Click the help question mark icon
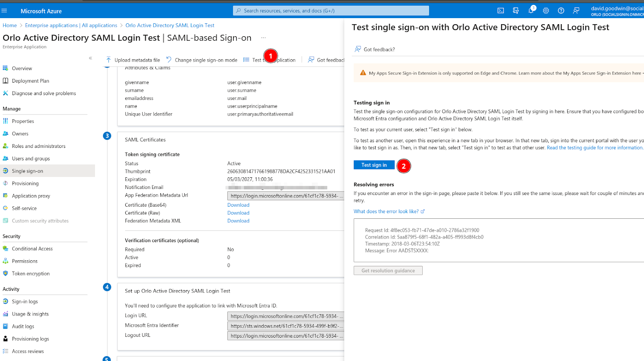Screen dimensions: 644x361 click(561, 11)
